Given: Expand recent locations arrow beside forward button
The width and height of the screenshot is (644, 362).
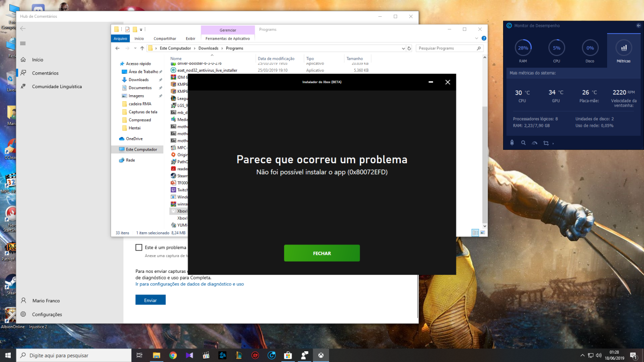Looking at the screenshot, I should (135, 48).
